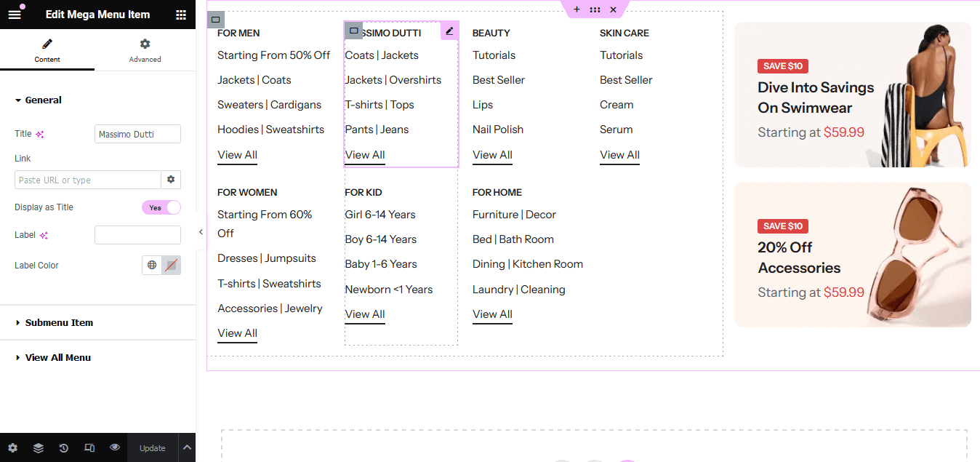This screenshot has width=980, height=462.
Task: Open page settings gear in footer
Action: [12, 448]
